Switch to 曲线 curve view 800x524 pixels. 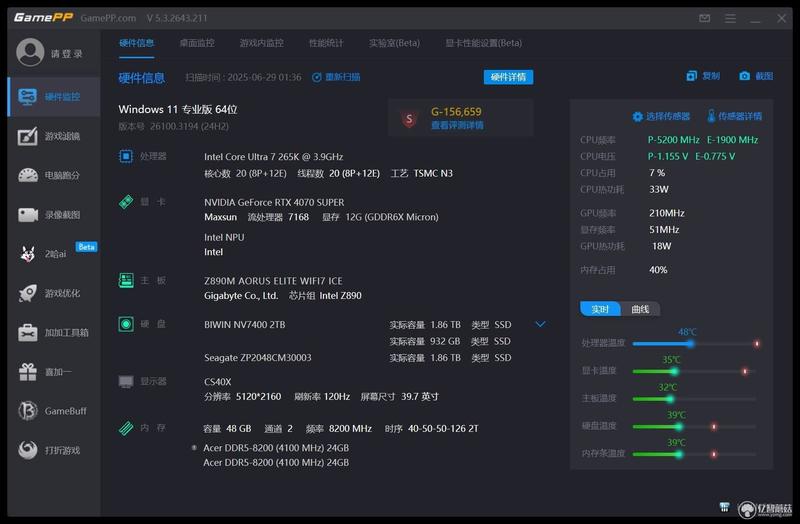(640, 309)
